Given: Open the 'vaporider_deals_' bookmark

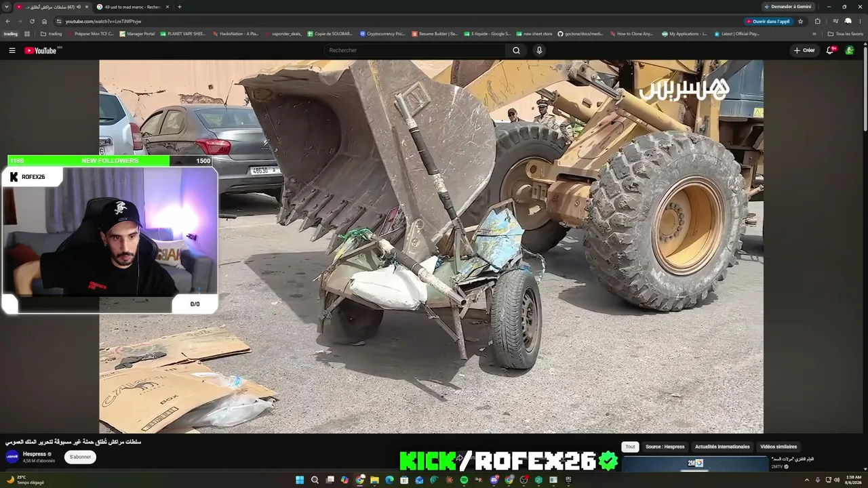Looking at the screenshot, I should coord(283,34).
